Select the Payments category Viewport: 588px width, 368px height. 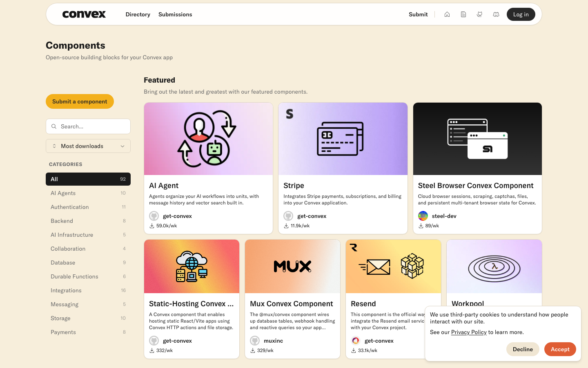pyautogui.click(x=88, y=332)
